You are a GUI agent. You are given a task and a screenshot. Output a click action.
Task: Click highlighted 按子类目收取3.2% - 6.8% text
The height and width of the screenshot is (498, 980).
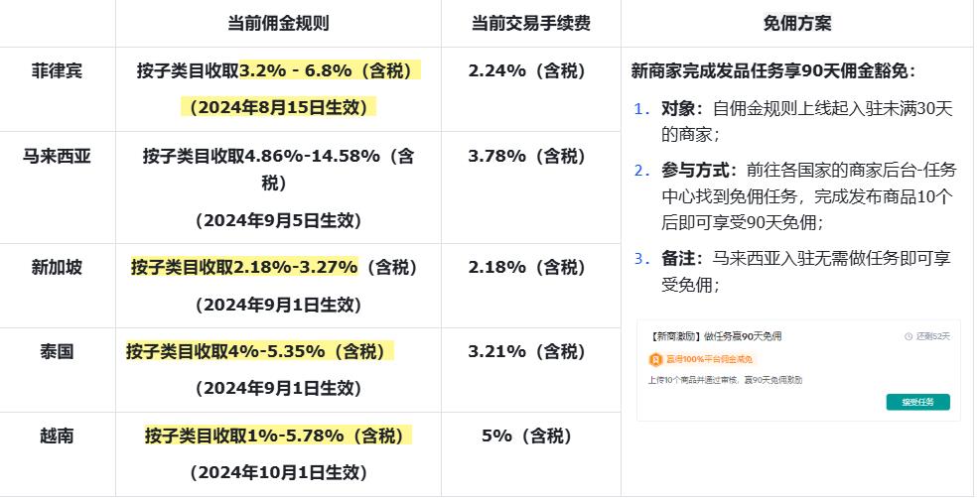(x=278, y=70)
